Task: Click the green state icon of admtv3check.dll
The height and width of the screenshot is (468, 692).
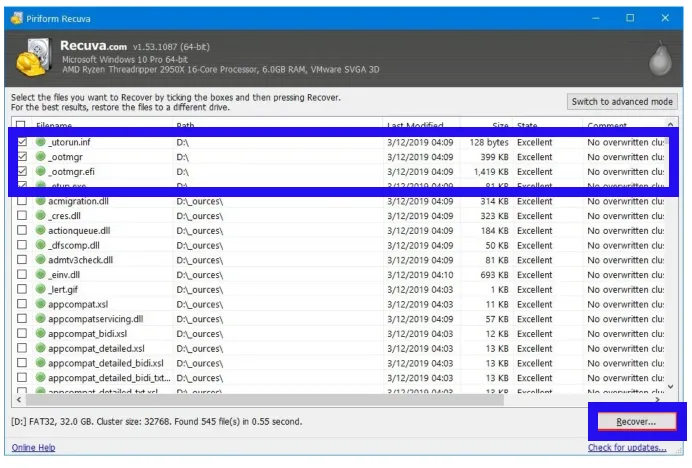Action: (x=41, y=260)
